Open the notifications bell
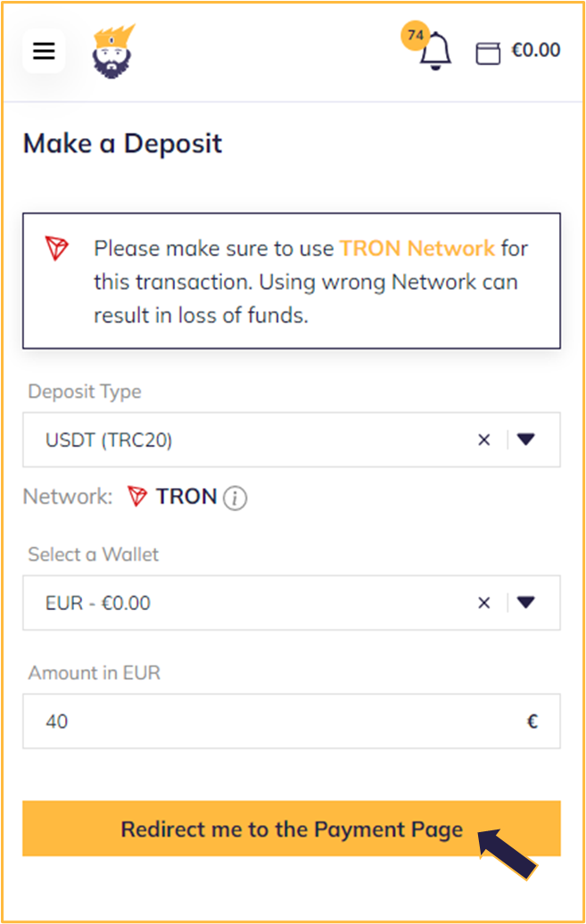 tap(435, 52)
